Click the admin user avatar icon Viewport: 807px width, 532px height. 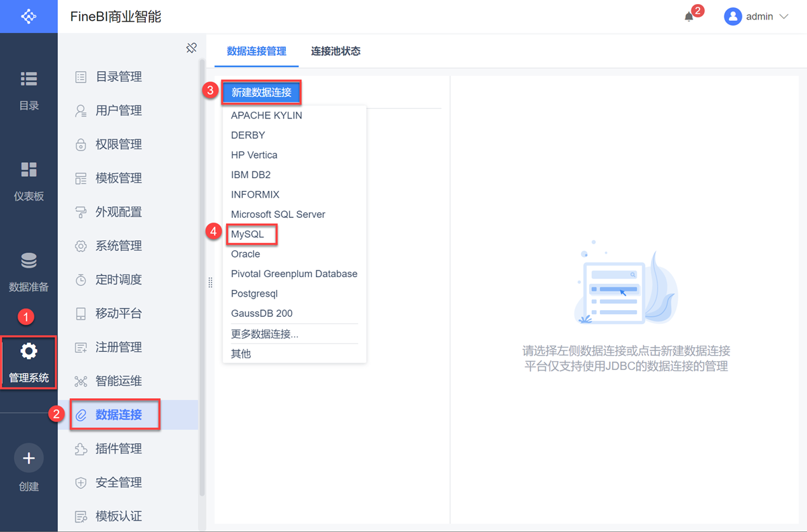(x=732, y=17)
